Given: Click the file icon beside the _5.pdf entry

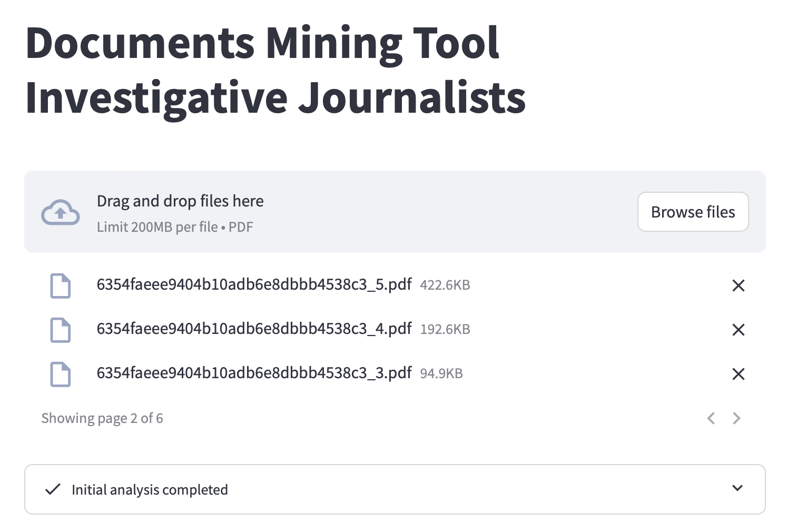Looking at the screenshot, I should 60,285.
